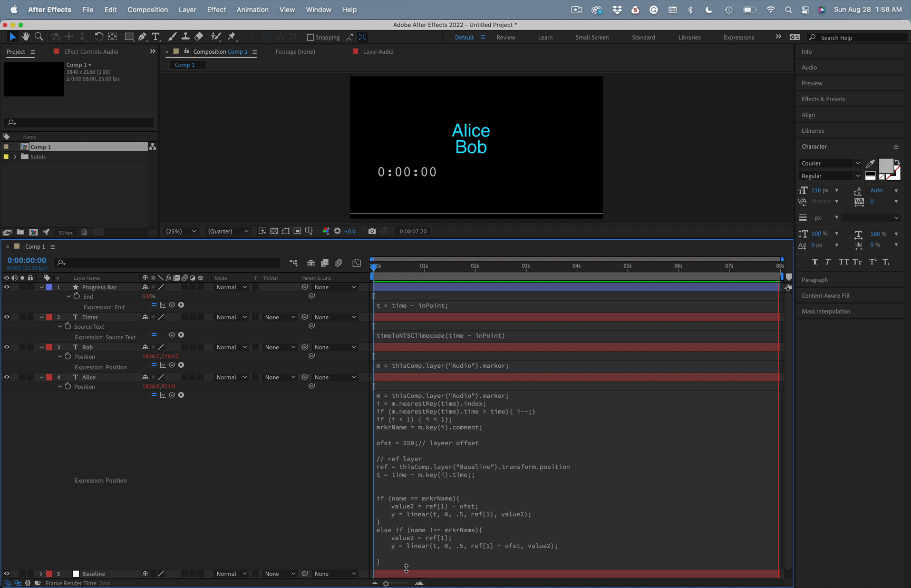Open the Graph Editor
The width and height of the screenshot is (911, 588).
tap(357, 262)
